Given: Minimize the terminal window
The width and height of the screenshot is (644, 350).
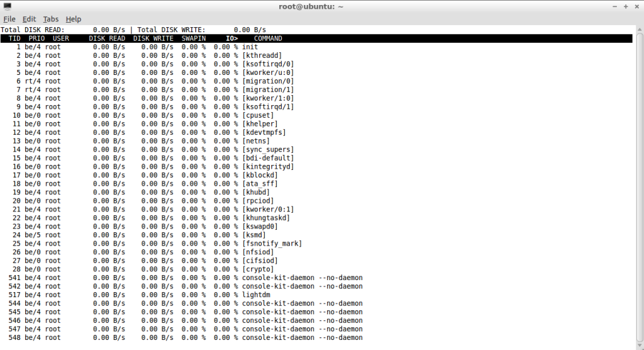Looking at the screenshot, I should [615, 6].
